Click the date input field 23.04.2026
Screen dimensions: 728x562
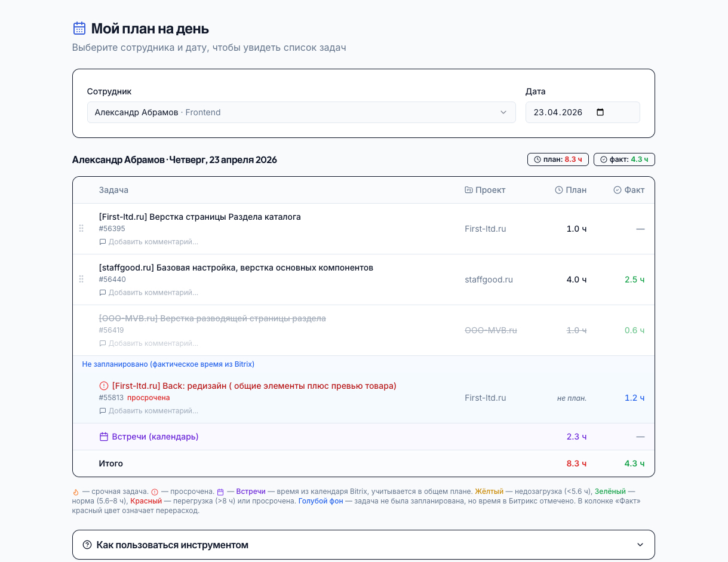(558, 112)
